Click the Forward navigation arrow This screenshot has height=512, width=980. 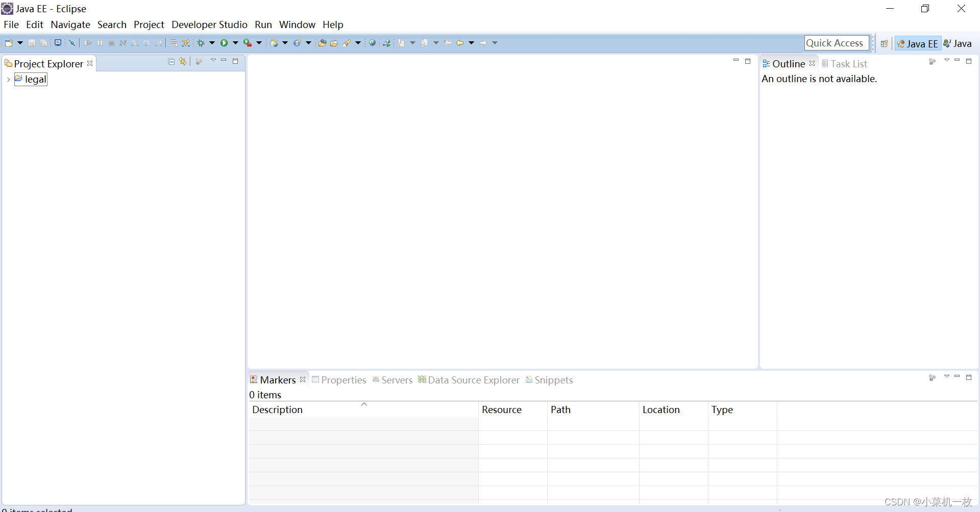coord(483,43)
